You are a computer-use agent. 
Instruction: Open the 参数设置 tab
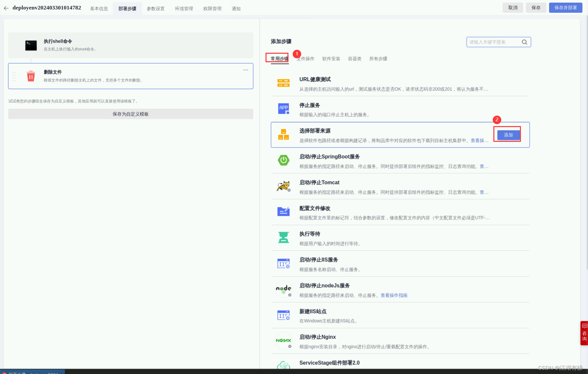point(156,8)
